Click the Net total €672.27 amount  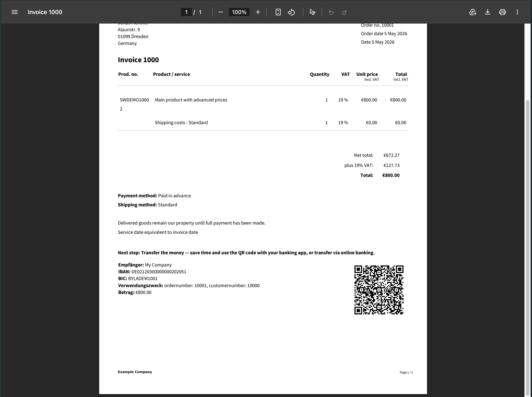point(391,155)
